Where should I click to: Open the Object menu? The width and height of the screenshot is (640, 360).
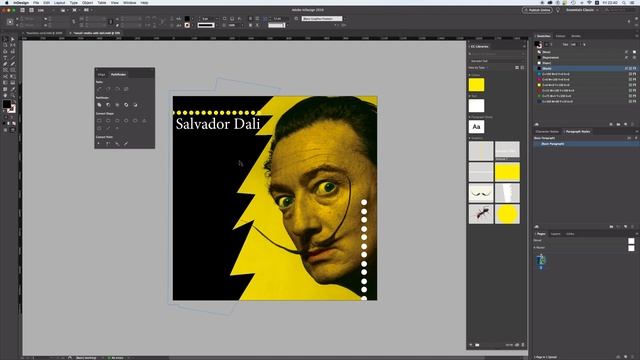point(87,2)
